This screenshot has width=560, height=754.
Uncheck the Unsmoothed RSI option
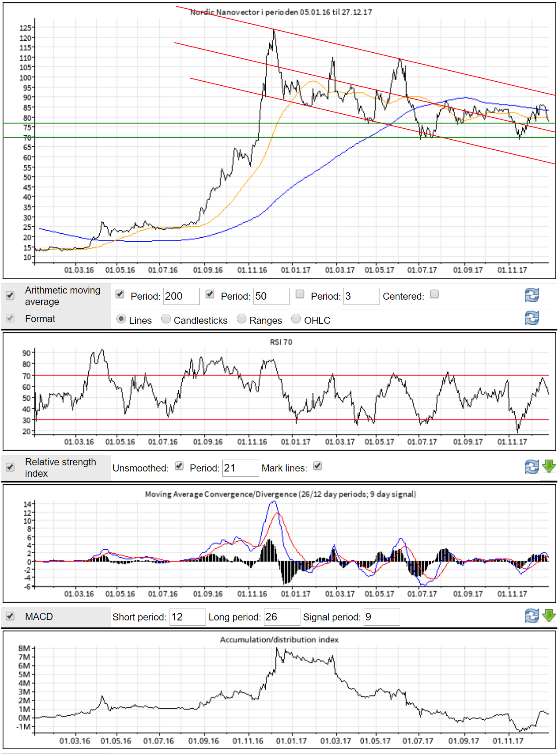pos(179,466)
